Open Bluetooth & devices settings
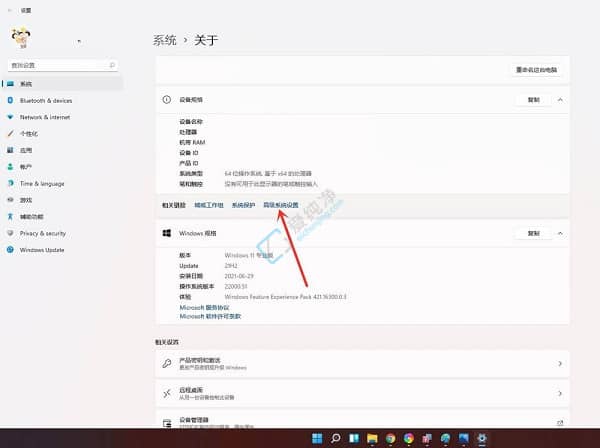The height and width of the screenshot is (448, 600). 46,101
